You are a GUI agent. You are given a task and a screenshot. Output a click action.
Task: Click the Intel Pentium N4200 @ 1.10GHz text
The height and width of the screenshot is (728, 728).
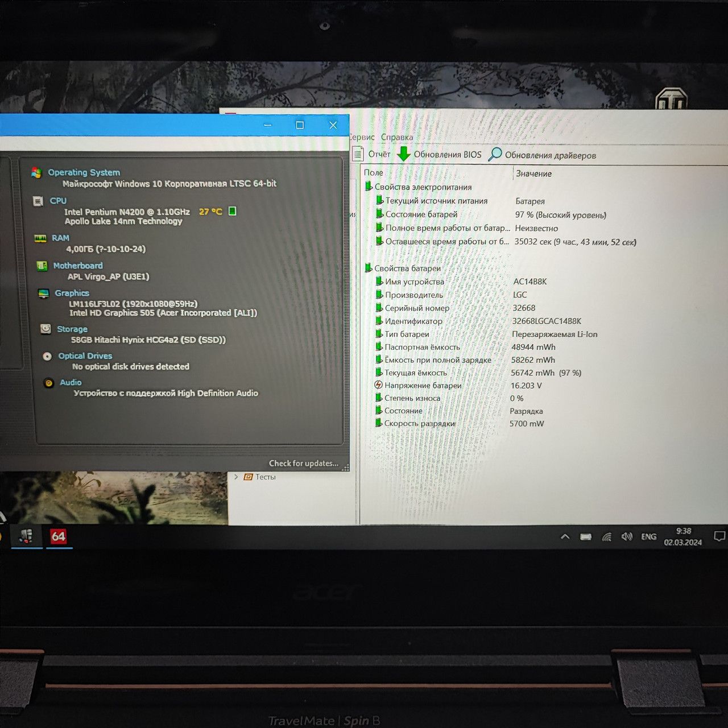point(127,212)
